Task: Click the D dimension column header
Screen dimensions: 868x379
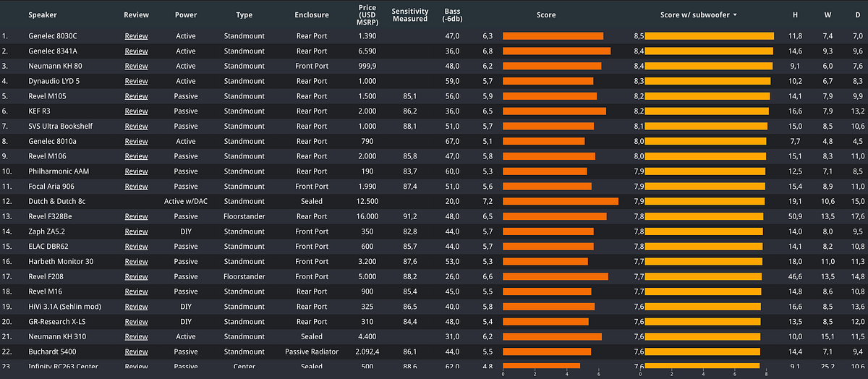Action: 858,14
